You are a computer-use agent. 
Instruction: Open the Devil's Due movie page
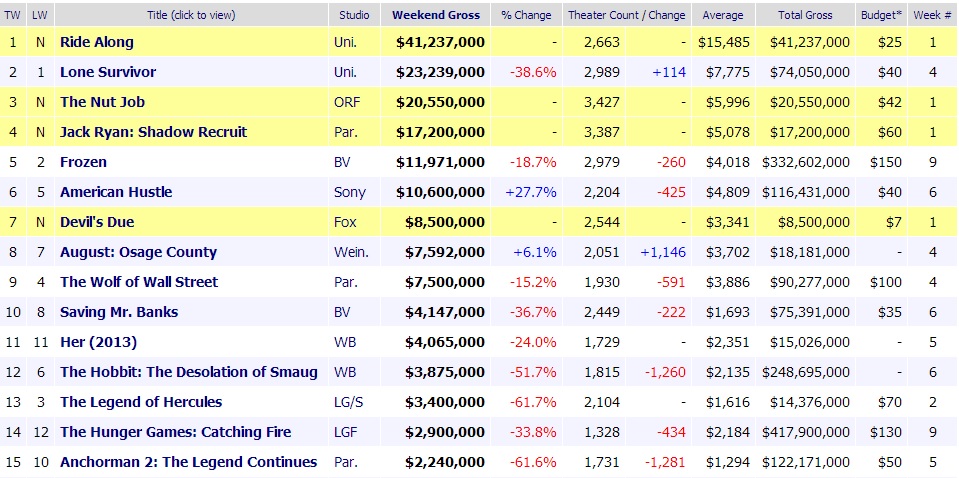(x=97, y=222)
